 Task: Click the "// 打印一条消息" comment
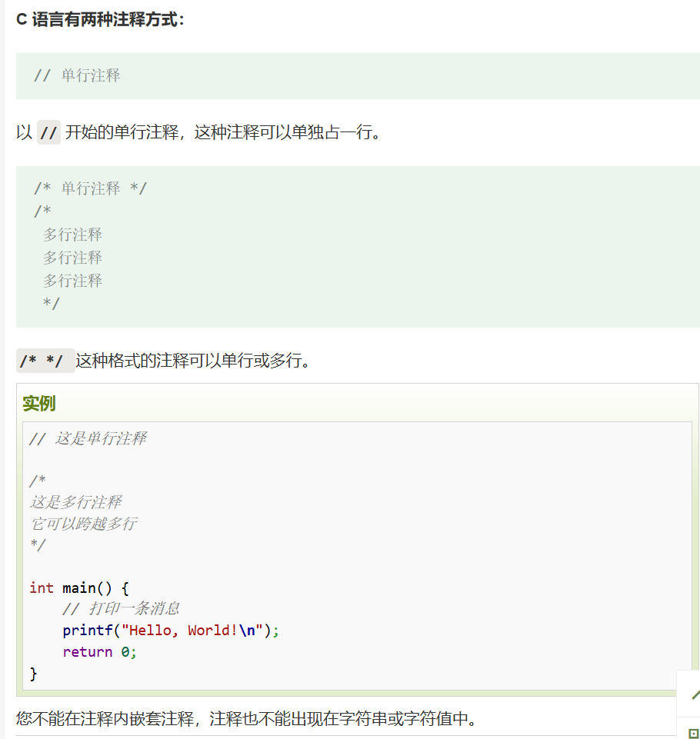click(121, 609)
